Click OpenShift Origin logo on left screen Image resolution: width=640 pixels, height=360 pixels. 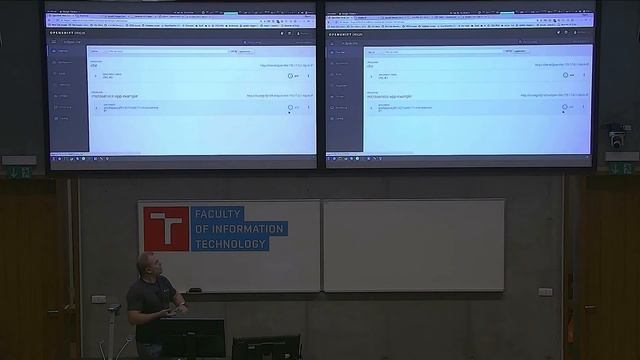[x=67, y=33]
